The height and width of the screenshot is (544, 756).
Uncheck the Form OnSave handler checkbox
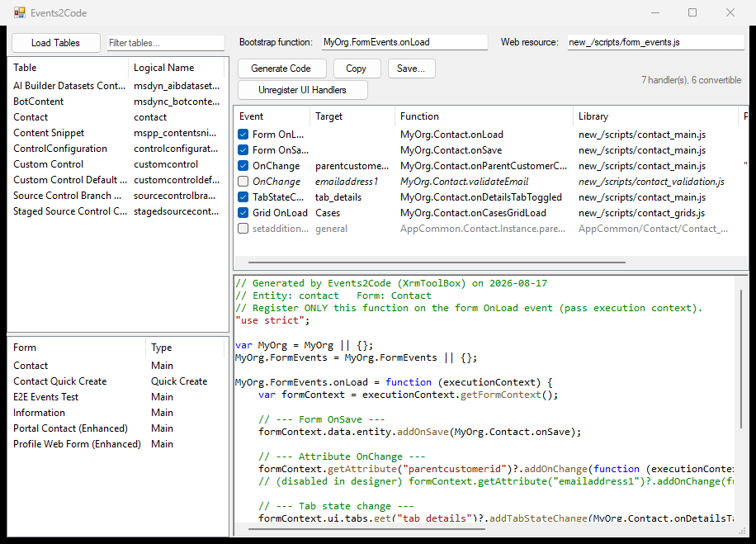(x=243, y=150)
